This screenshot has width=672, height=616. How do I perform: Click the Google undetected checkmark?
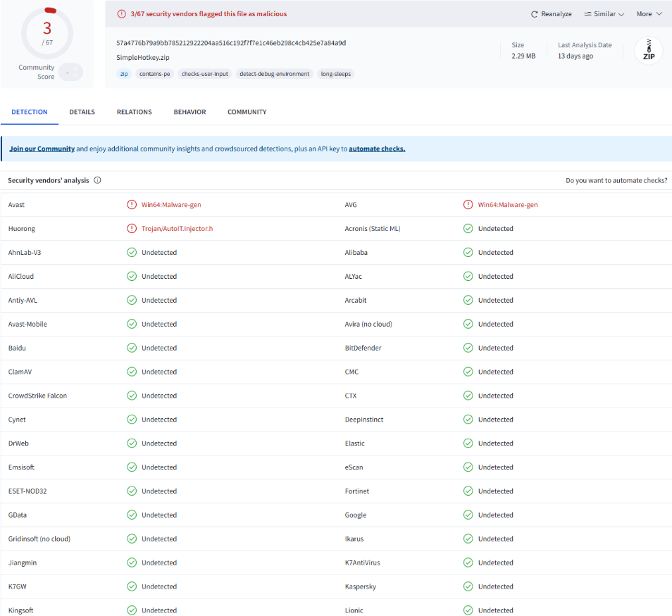pos(468,515)
